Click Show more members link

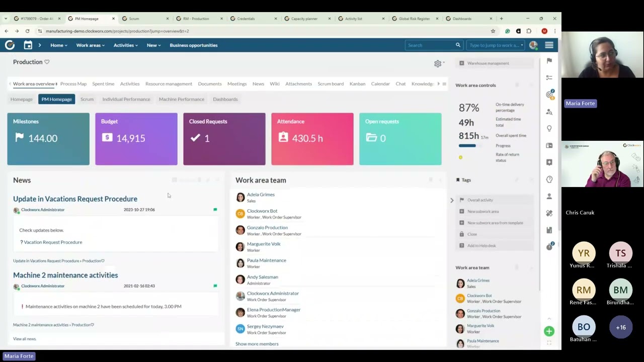[257, 344]
